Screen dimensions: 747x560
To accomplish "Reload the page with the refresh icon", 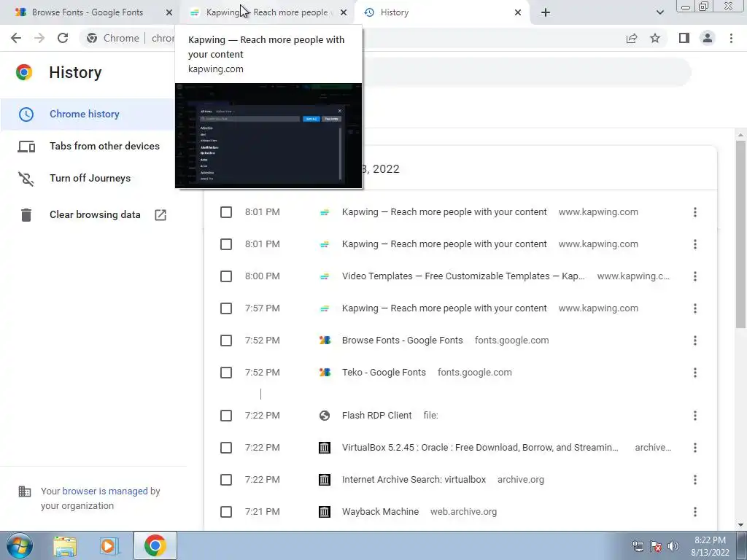I will [x=63, y=38].
